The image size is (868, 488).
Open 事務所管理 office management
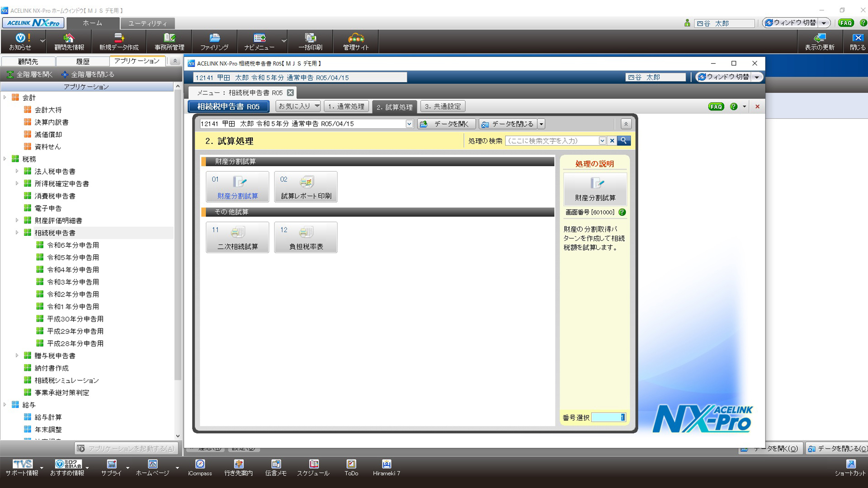[x=170, y=42]
